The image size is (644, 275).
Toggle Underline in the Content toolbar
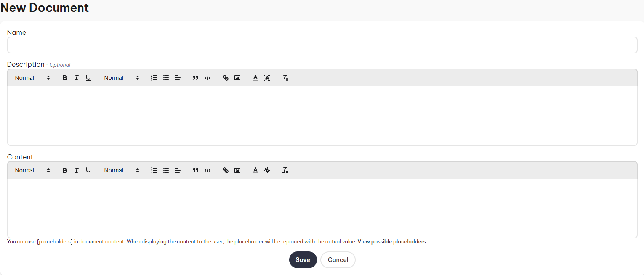(x=88, y=170)
